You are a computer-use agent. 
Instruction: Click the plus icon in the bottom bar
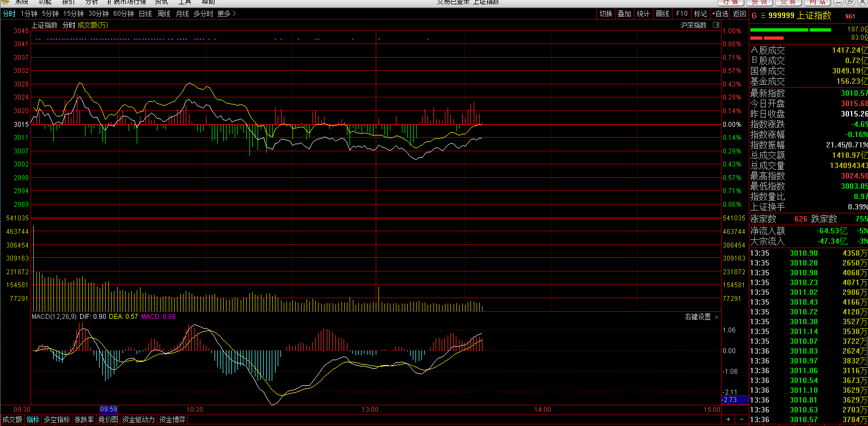click(x=728, y=419)
